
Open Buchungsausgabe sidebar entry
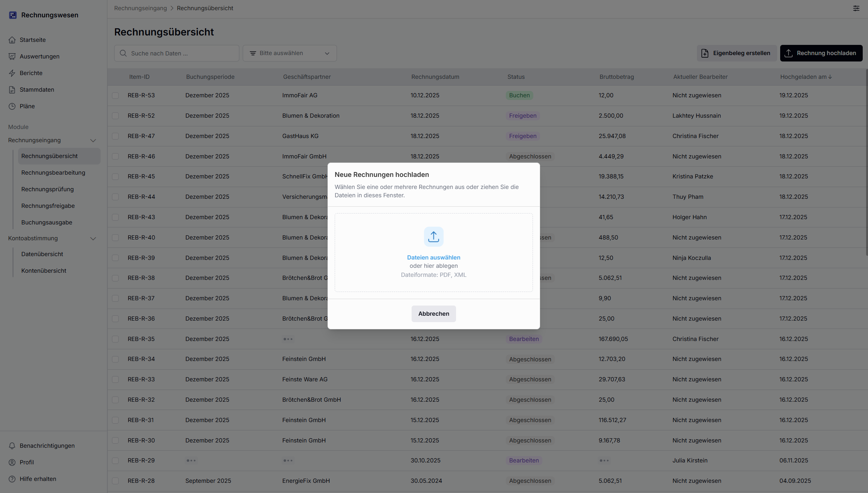click(47, 223)
